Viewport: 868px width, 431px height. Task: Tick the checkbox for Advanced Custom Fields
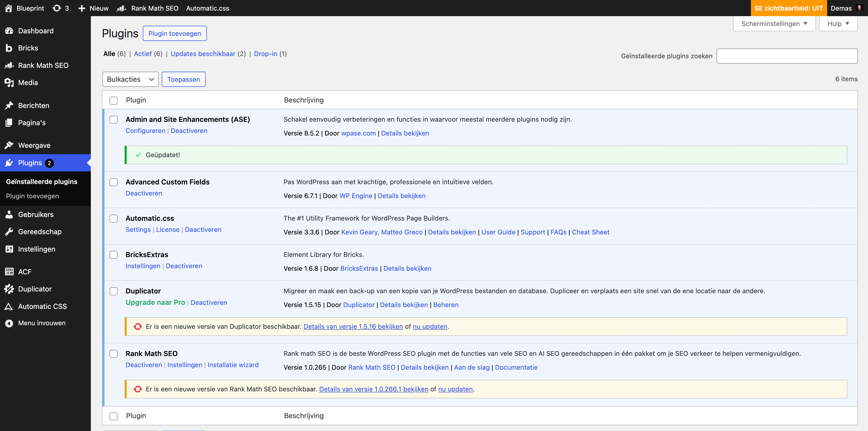pos(114,182)
